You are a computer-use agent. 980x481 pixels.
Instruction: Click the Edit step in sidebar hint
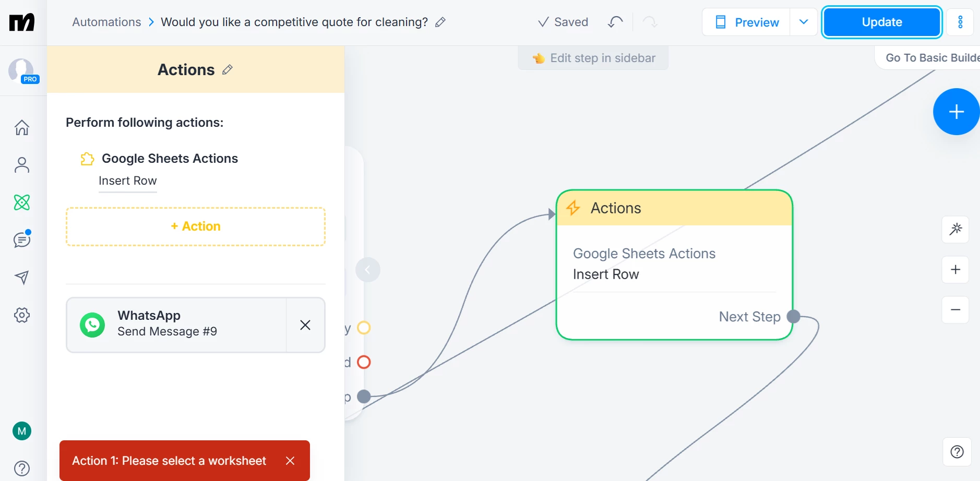(593, 58)
